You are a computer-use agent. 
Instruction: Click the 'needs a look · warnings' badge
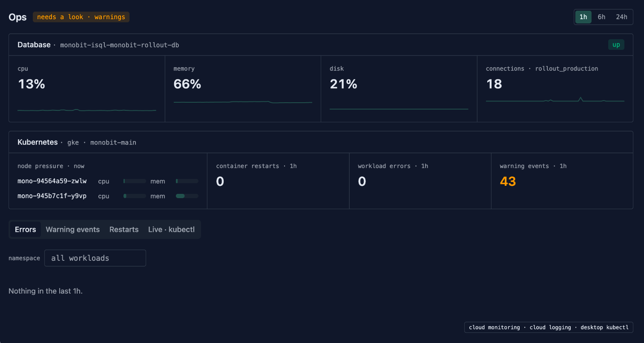pos(81,17)
